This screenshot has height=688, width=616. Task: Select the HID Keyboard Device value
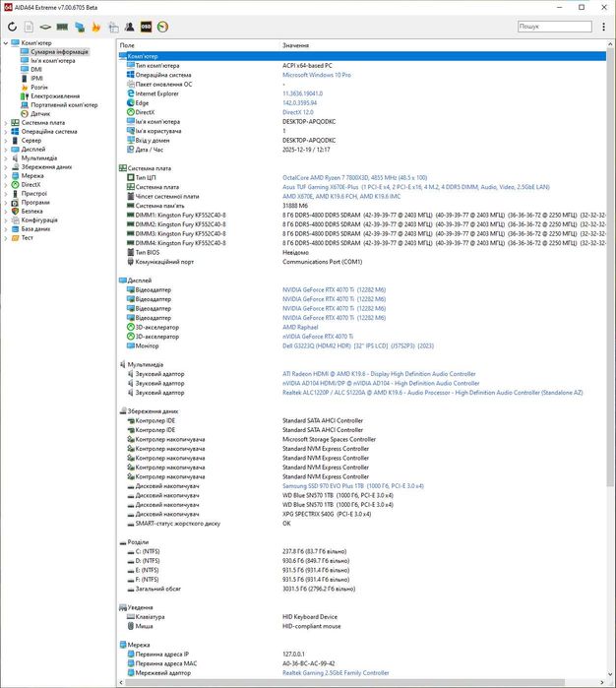pos(310,617)
